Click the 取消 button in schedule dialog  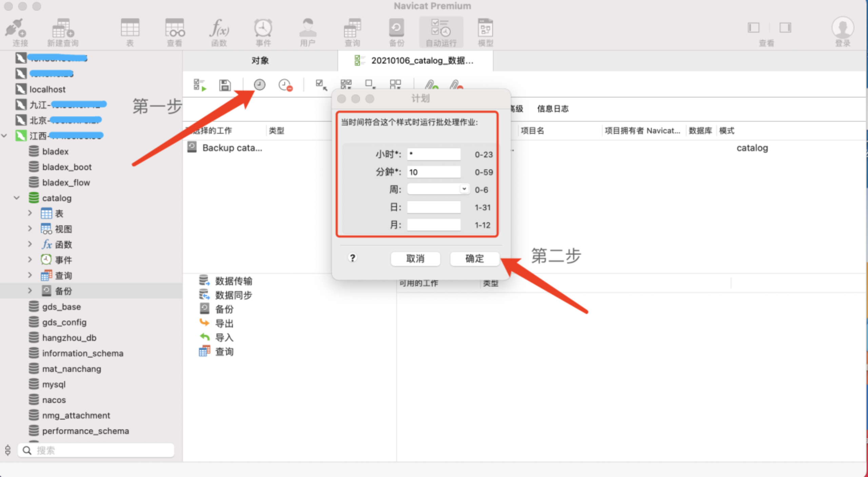pos(415,259)
